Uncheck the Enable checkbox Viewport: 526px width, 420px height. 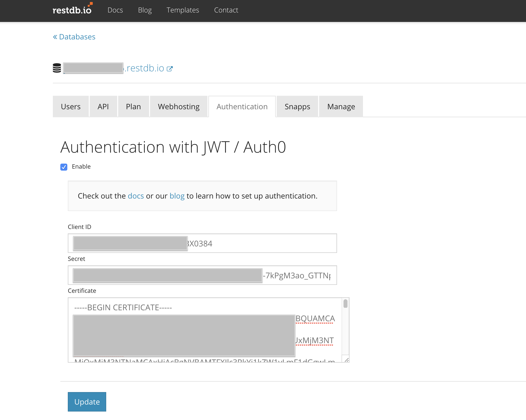pos(64,167)
